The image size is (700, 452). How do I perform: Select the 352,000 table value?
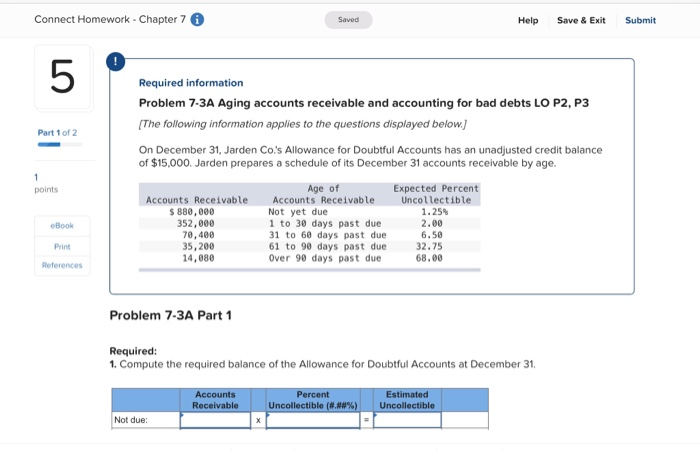tap(196, 223)
